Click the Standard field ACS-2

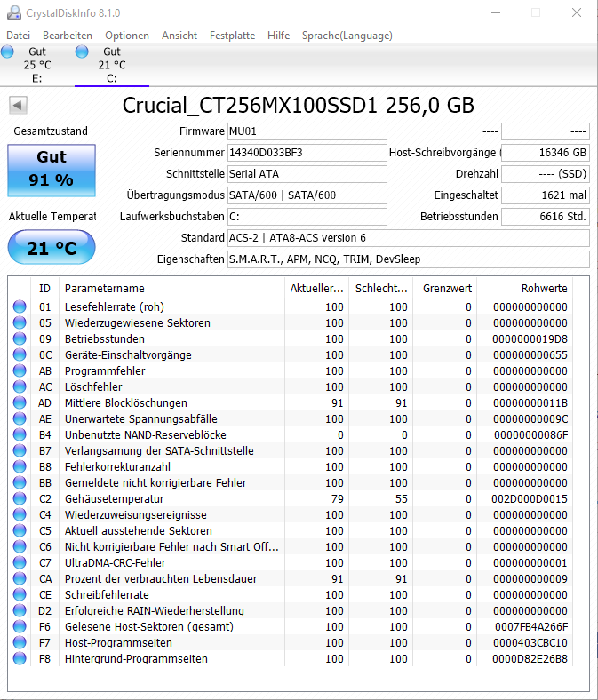click(409, 238)
